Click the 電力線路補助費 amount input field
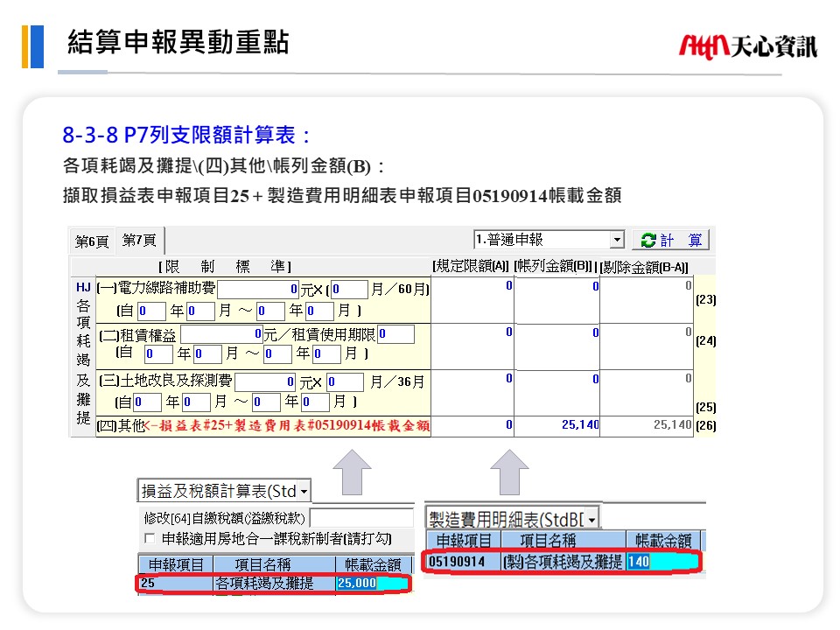The image size is (840, 630). pos(258,289)
